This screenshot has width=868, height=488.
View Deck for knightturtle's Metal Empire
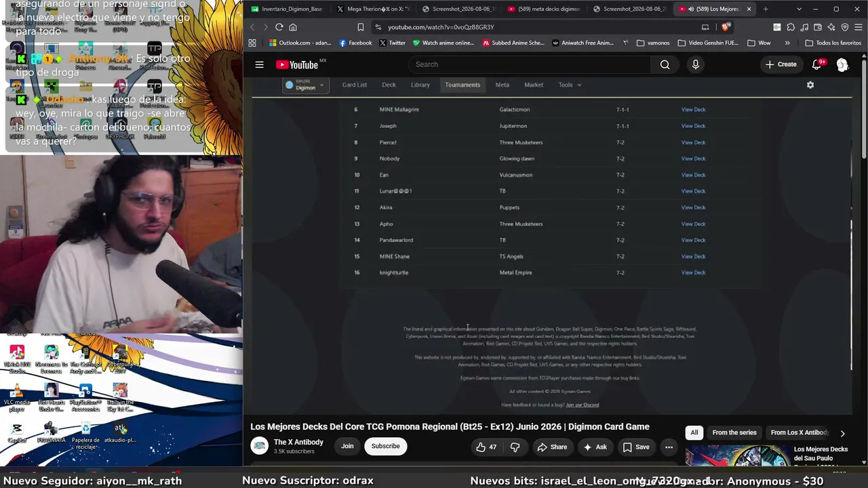pyautogui.click(x=693, y=272)
